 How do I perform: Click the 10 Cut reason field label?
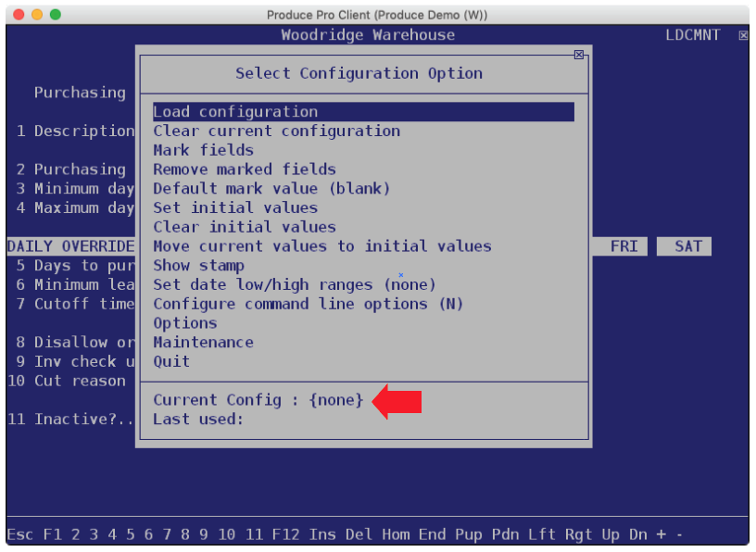(x=67, y=381)
